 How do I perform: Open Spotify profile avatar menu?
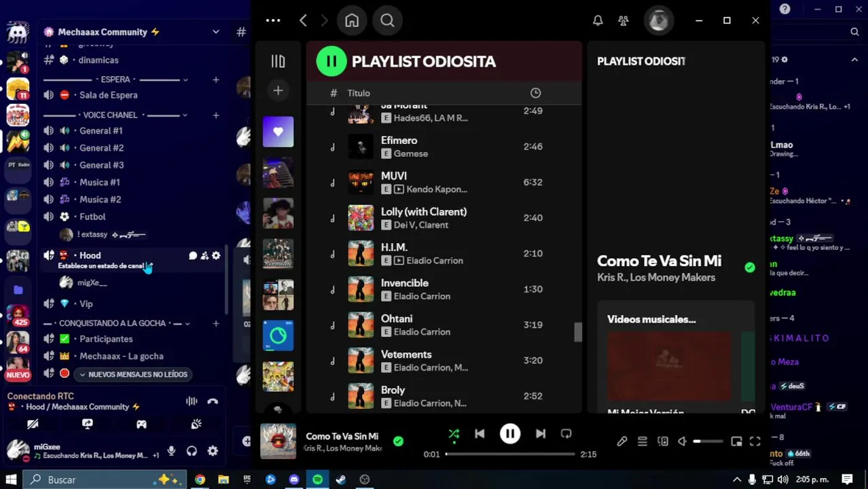(658, 20)
